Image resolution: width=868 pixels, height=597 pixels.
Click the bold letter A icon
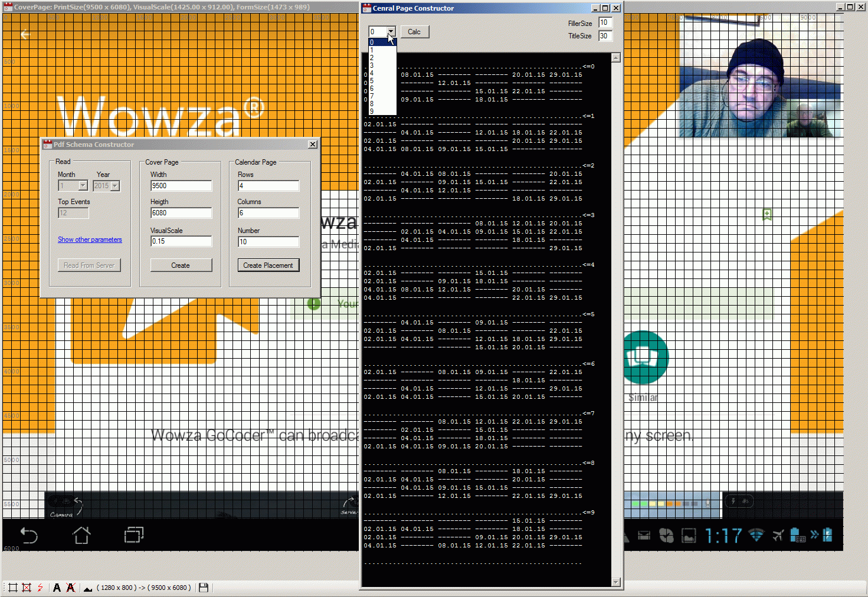point(57,588)
